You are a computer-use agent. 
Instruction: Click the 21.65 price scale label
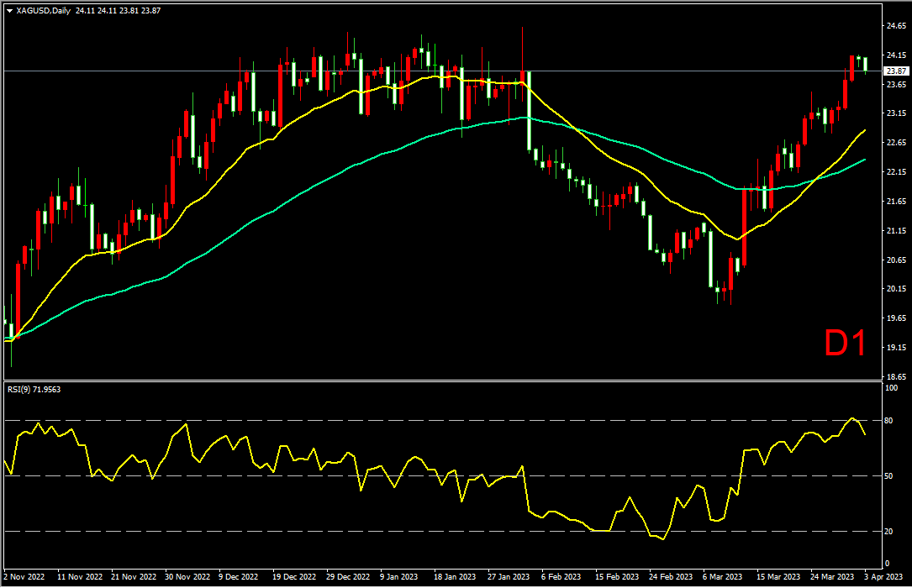pyautogui.click(x=896, y=201)
